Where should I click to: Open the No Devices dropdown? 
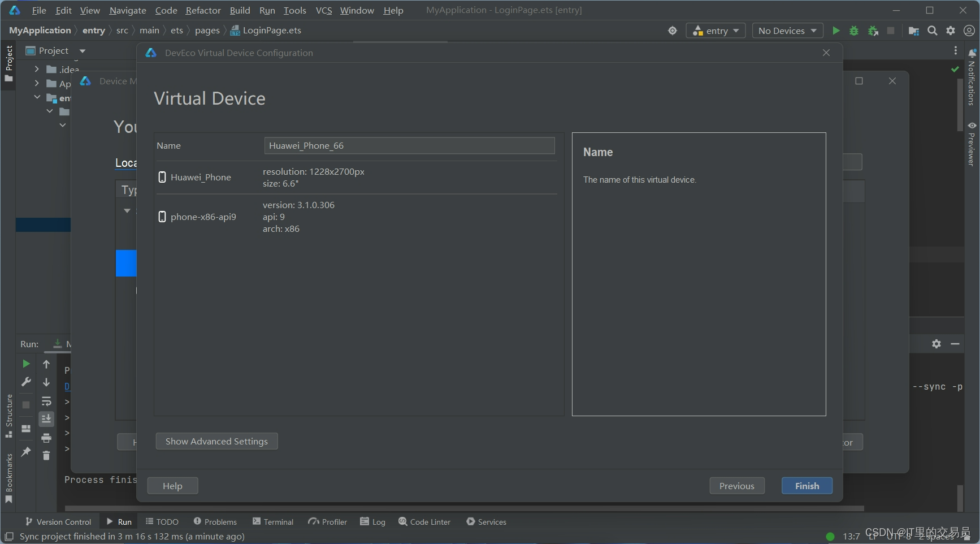pyautogui.click(x=787, y=31)
